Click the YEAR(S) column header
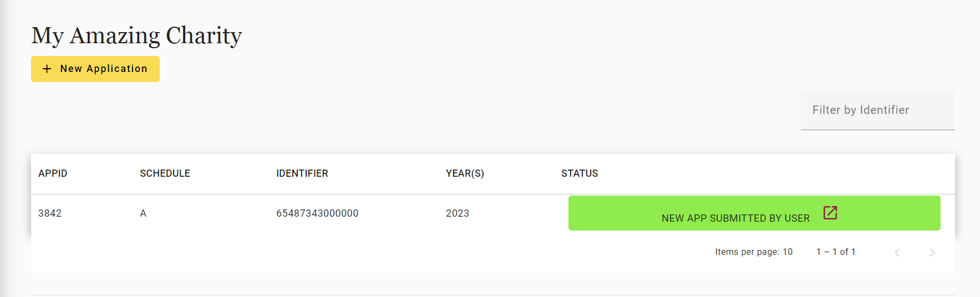Viewport: 980px width, 297px height. [x=465, y=173]
